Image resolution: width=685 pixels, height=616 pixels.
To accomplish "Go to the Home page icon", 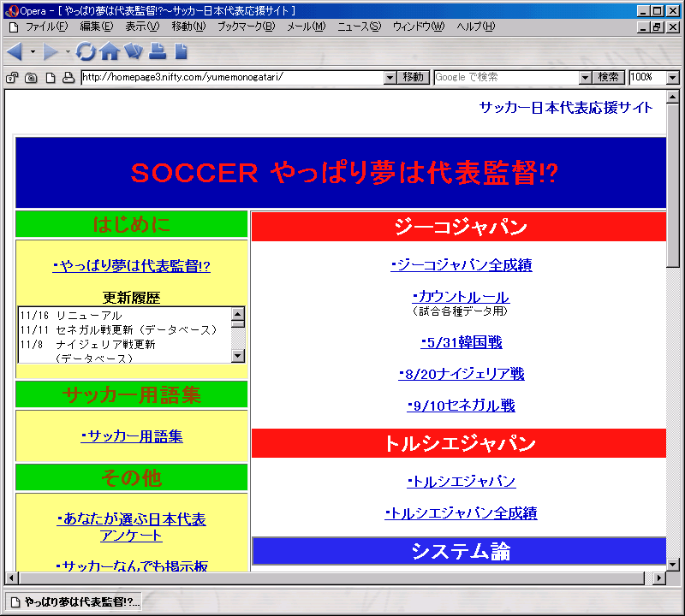I will coord(110,51).
